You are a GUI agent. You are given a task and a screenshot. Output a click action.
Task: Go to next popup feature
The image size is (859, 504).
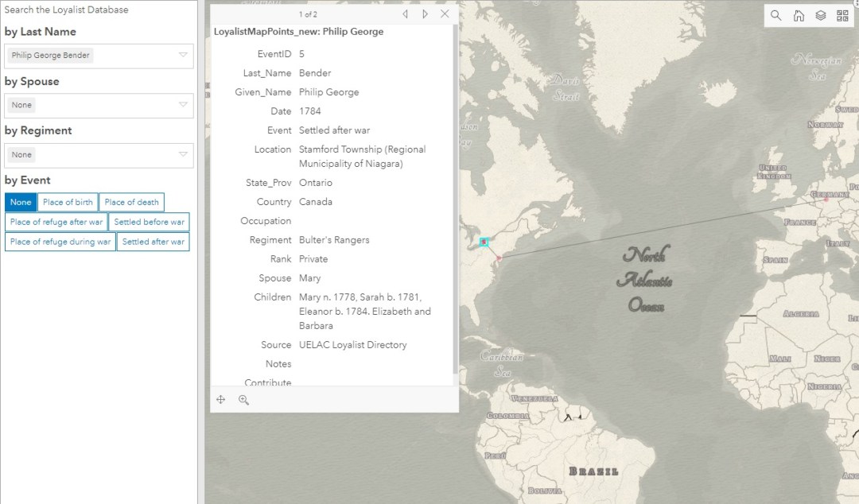(x=426, y=14)
